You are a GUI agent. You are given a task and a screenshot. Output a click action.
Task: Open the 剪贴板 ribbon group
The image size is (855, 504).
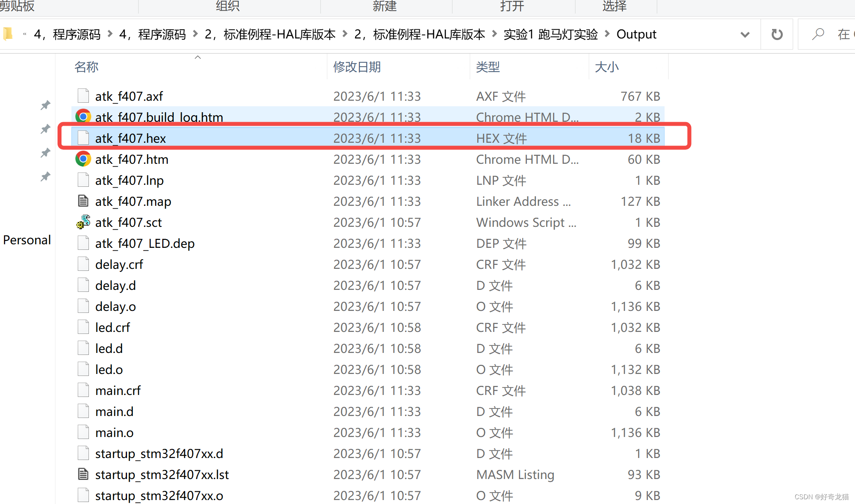17,6
